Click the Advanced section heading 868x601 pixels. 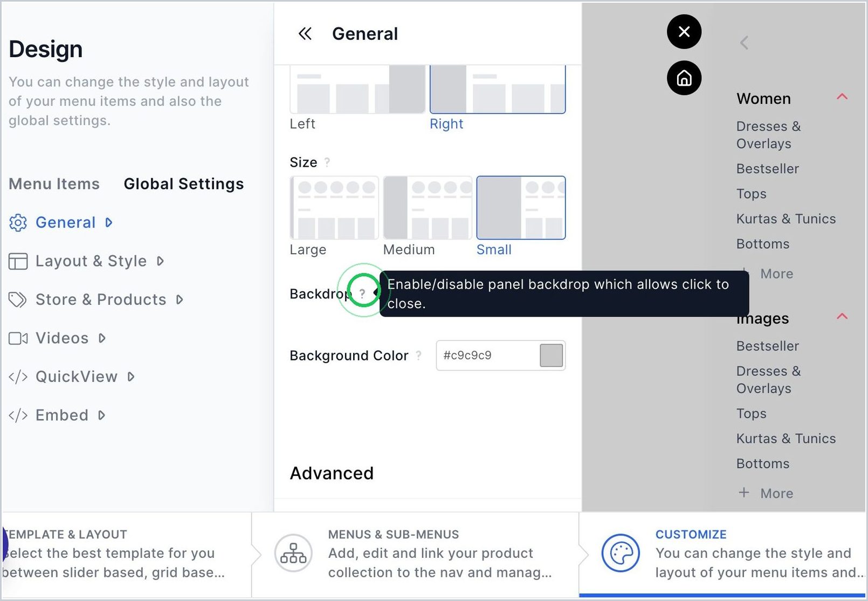point(332,473)
